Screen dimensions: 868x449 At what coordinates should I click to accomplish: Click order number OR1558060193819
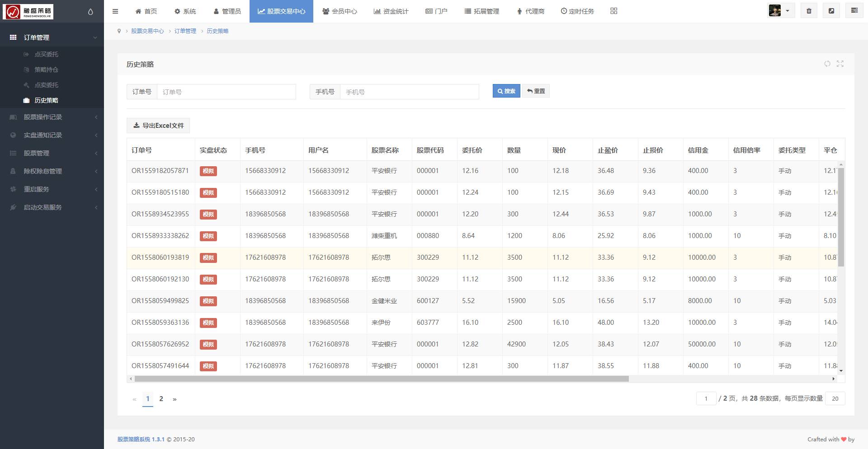[x=160, y=257]
